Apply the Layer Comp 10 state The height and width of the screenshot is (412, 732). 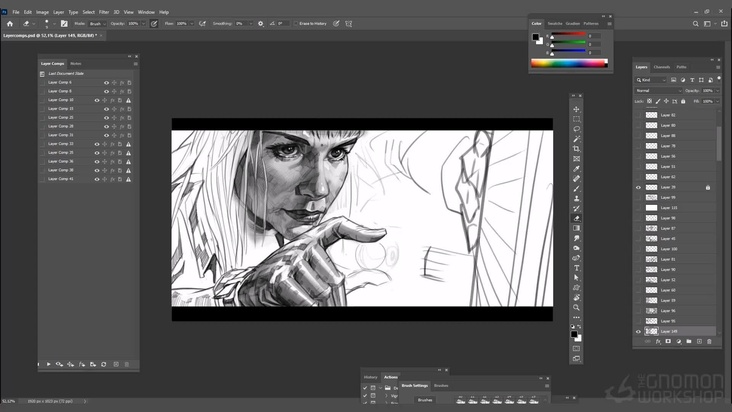pos(42,100)
